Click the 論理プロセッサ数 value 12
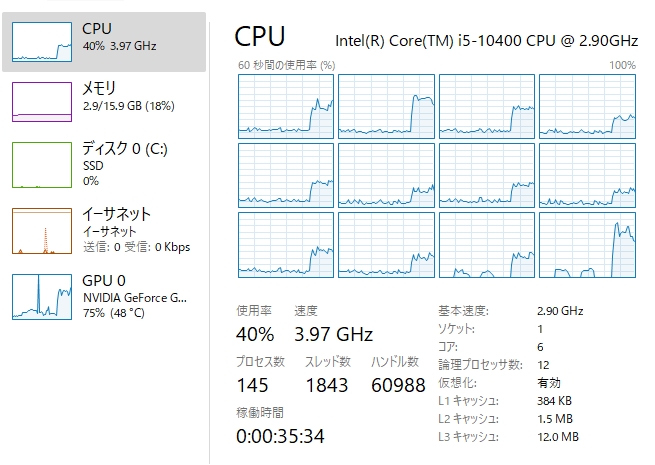Image resolution: width=655 pixels, height=465 pixels. point(543,364)
